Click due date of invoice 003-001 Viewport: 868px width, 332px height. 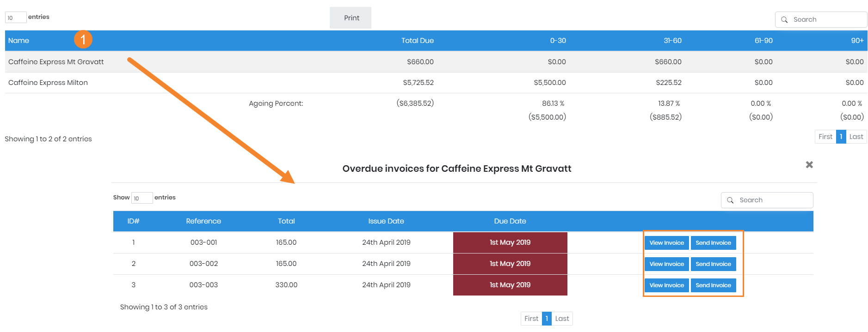coord(510,242)
